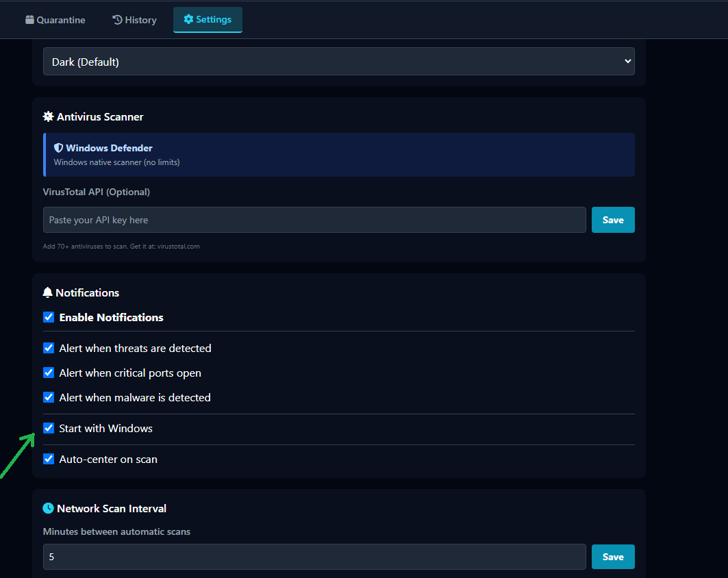The image size is (728, 578).
Task: Click the Antivirus Scanner gear icon
Action: tap(49, 116)
